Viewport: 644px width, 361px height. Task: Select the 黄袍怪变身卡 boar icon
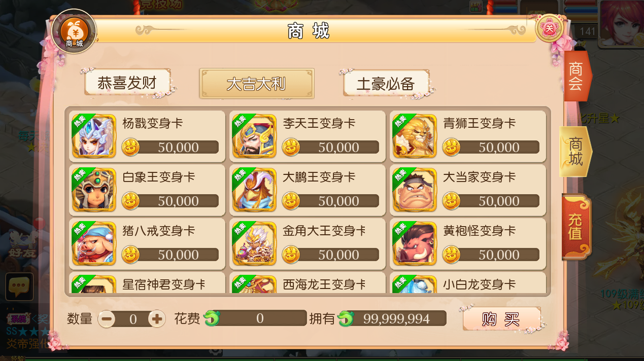(415, 244)
